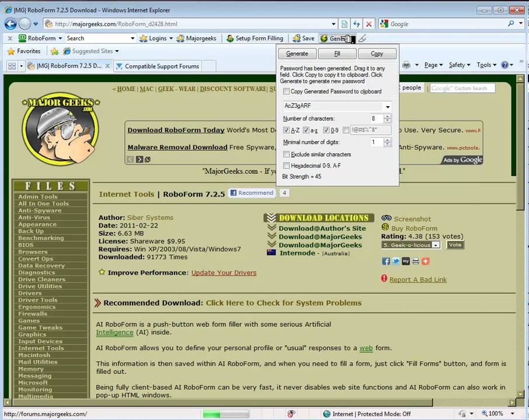Click the Report A Bad Link link
Viewport: 529px width, 420px height.
(418, 279)
